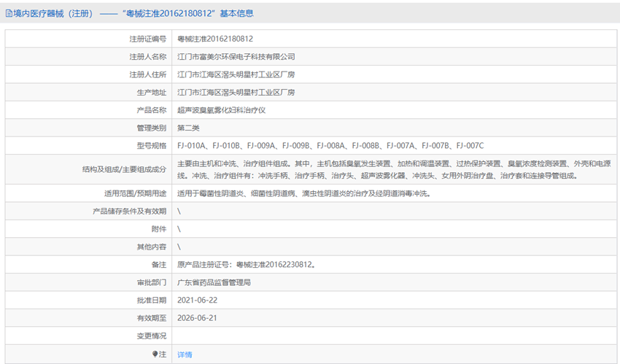This screenshot has width=620, height=364.
Task: Click expiry date 2026-06-21
Action: pos(198,318)
